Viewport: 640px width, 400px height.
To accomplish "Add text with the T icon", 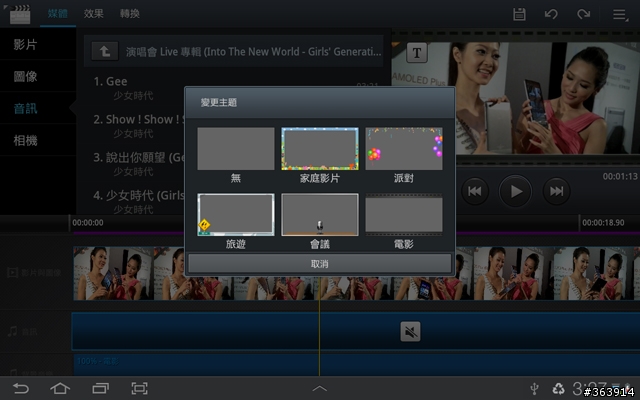I will coord(417,53).
